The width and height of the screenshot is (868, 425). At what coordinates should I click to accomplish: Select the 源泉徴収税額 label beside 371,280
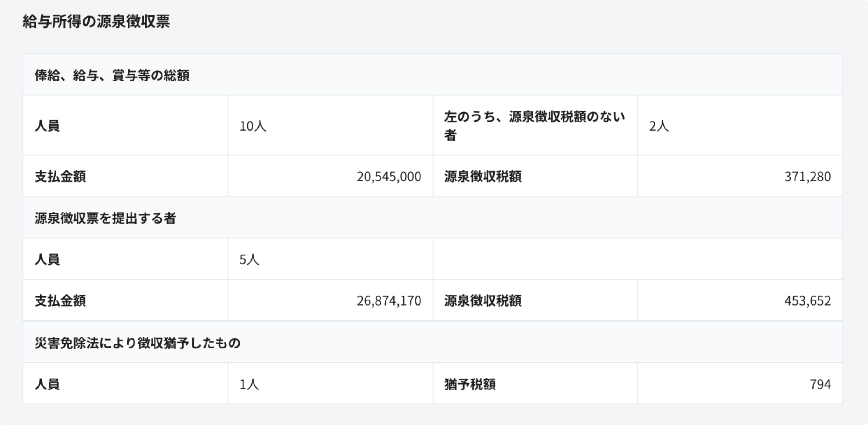(x=483, y=176)
